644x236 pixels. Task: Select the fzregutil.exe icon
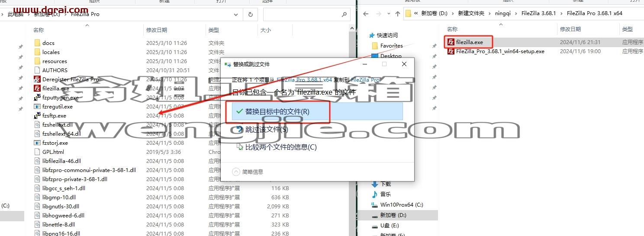[x=37, y=106]
